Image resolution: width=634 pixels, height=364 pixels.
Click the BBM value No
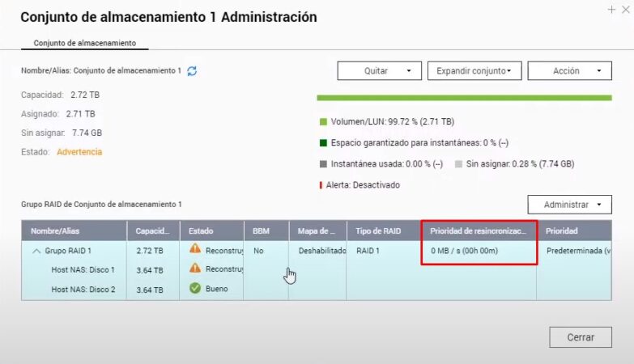(x=258, y=251)
